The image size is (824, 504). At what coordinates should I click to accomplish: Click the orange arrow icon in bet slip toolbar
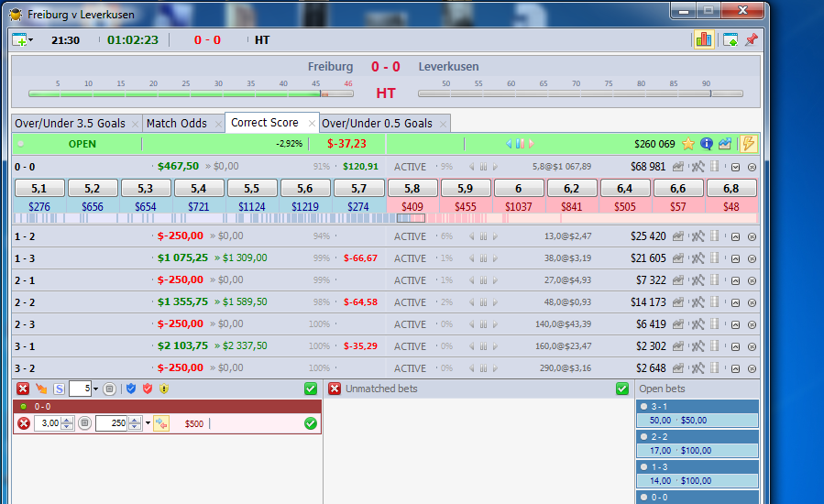(41, 389)
